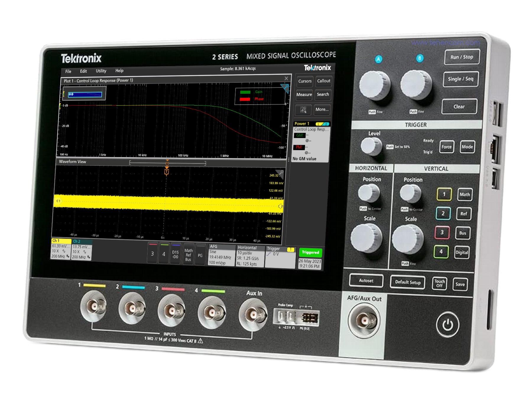Click the trigger position T marker
Viewport: 532px width, 399px height.
167,171
